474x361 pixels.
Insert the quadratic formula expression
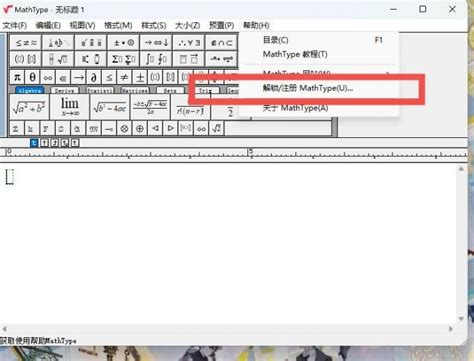(150, 107)
